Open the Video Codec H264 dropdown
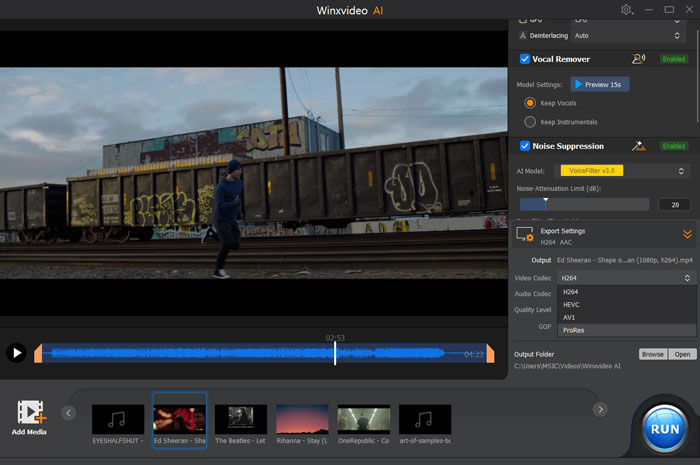The height and width of the screenshot is (465, 700). [x=626, y=278]
